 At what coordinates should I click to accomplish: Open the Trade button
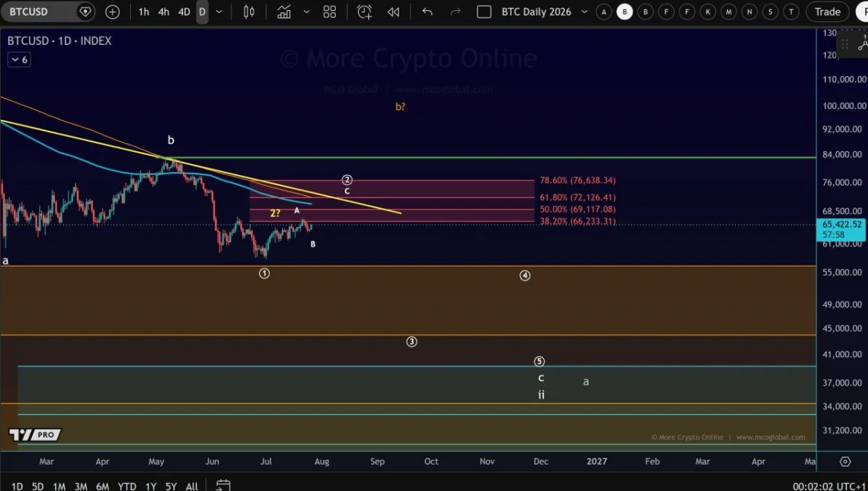coord(827,12)
